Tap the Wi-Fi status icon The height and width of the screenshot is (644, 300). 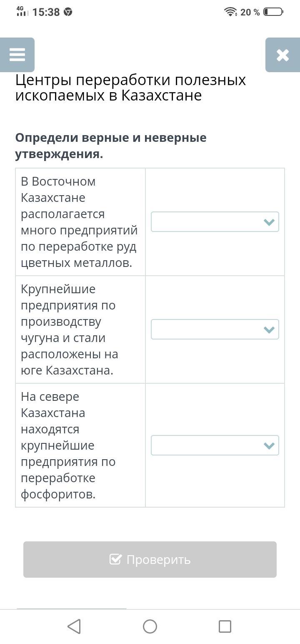coord(230,12)
